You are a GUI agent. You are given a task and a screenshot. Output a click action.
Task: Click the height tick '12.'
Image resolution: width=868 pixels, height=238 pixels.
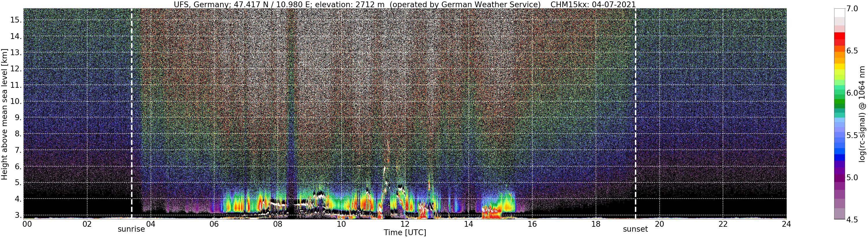pos(16,69)
